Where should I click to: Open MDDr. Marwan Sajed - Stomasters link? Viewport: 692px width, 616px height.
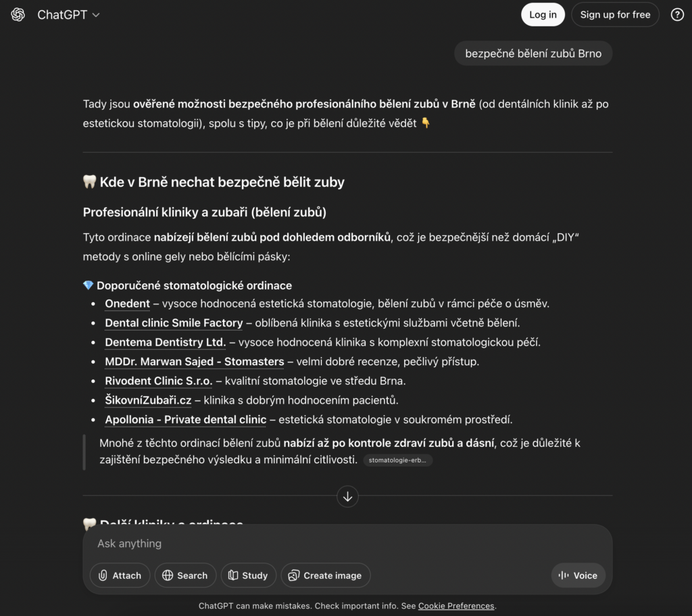point(194,362)
